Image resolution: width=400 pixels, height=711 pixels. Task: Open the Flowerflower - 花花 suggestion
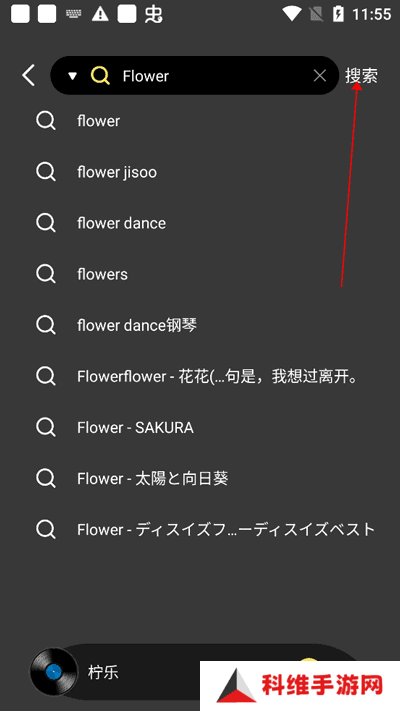pos(200,376)
